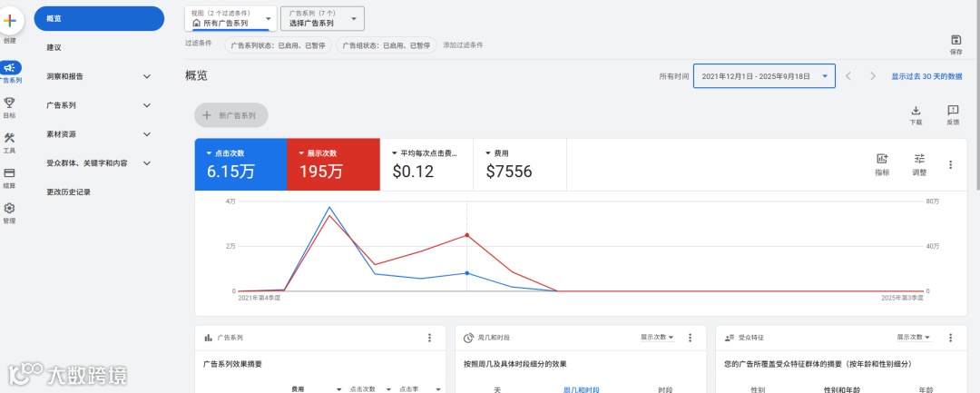Click 显示过去 30 天的数据 link
980x393 pixels.
pyautogui.click(x=926, y=76)
